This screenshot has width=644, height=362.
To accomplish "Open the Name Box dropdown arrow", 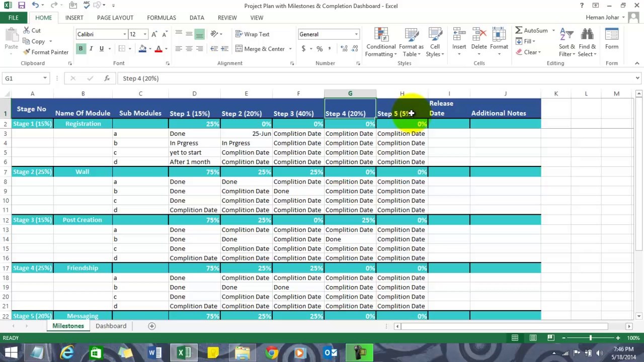I will (x=45, y=78).
